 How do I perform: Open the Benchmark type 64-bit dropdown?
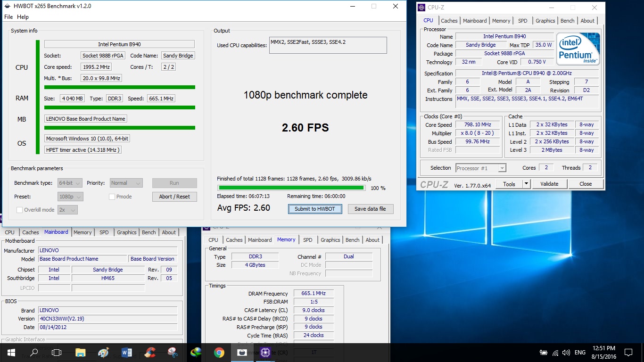pos(70,183)
